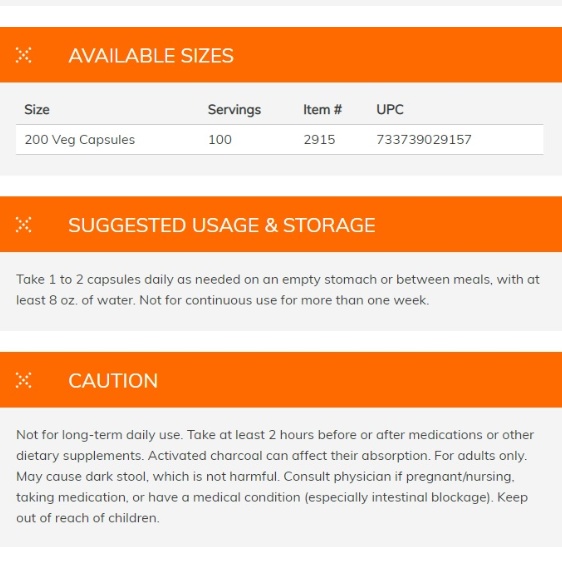The height and width of the screenshot is (575, 562).
Task: Click 'Not for continuous use' sentence
Action: point(284,300)
